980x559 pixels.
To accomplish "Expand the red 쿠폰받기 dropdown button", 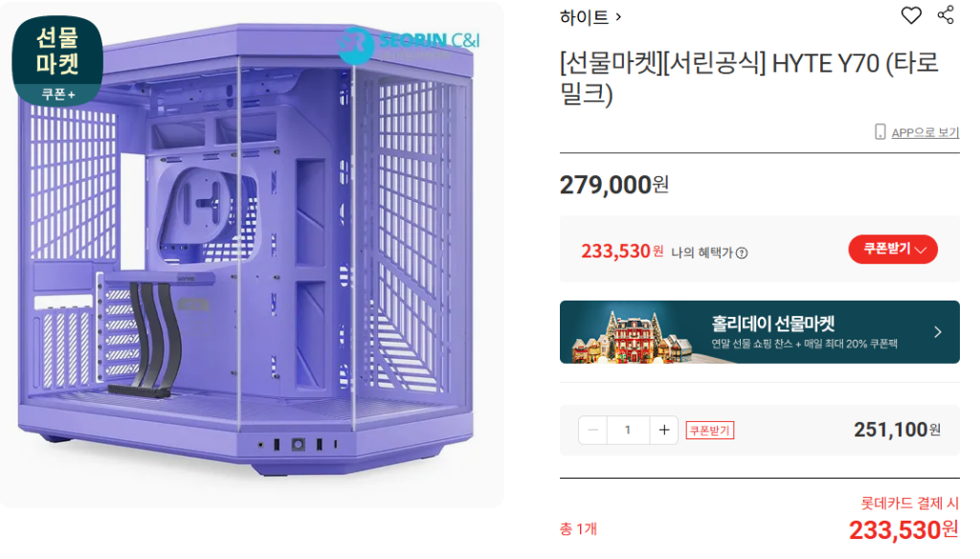I will (893, 250).
